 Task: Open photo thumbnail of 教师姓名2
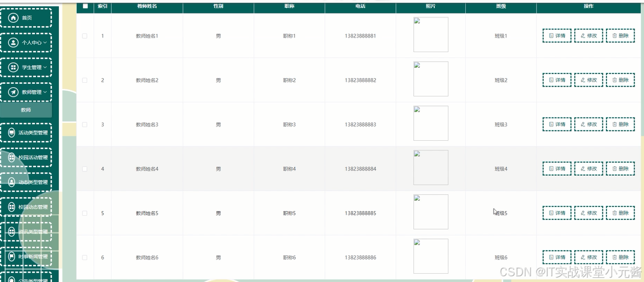pyautogui.click(x=431, y=79)
